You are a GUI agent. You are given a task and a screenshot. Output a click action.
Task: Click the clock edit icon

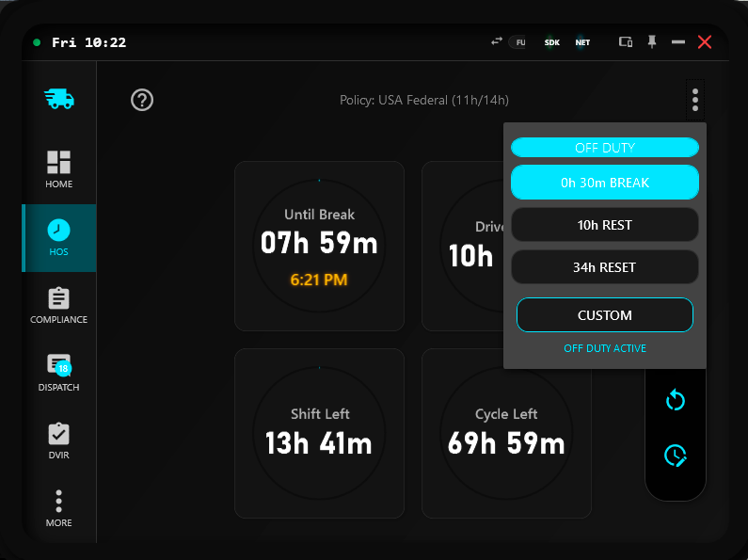676,456
